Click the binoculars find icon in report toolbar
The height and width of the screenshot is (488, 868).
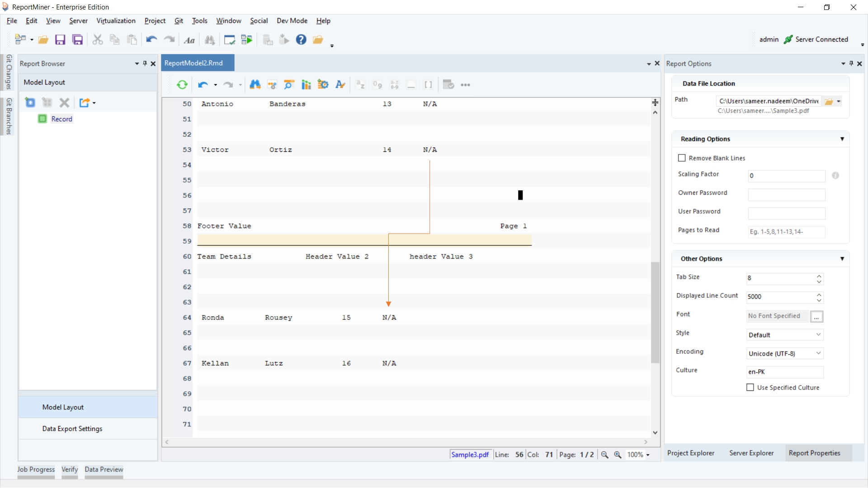coord(255,84)
